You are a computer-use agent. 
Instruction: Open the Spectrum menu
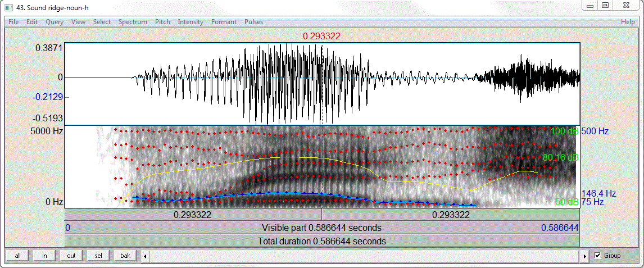[133, 22]
